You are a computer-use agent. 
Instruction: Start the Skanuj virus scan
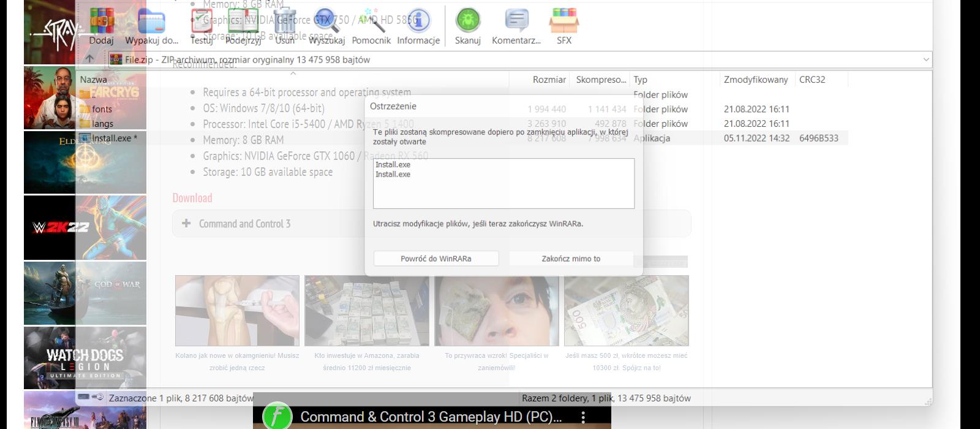pyautogui.click(x=468, y=25)
